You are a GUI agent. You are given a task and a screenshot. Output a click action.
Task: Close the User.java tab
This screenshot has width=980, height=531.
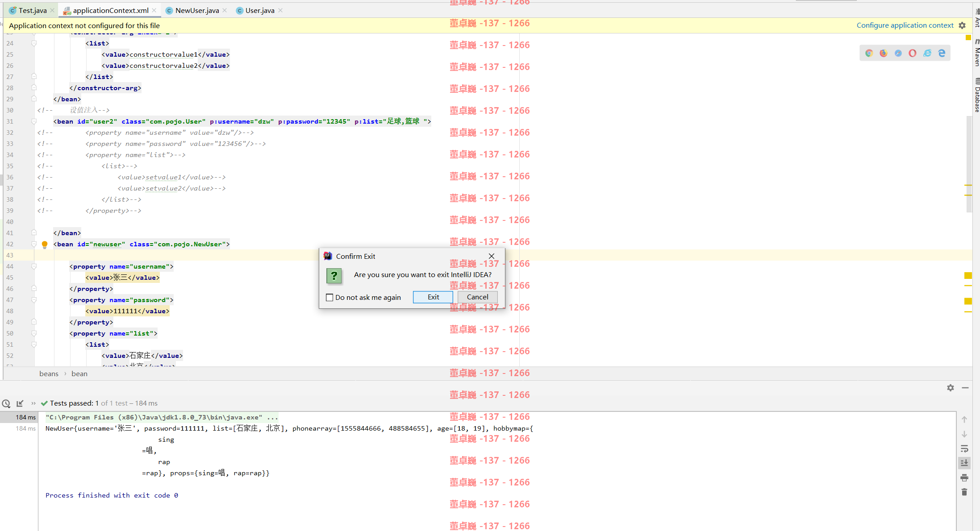pos(280,10)
